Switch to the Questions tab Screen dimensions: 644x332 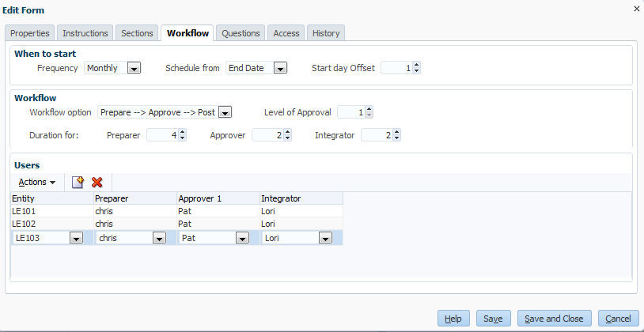click(241, 33)
